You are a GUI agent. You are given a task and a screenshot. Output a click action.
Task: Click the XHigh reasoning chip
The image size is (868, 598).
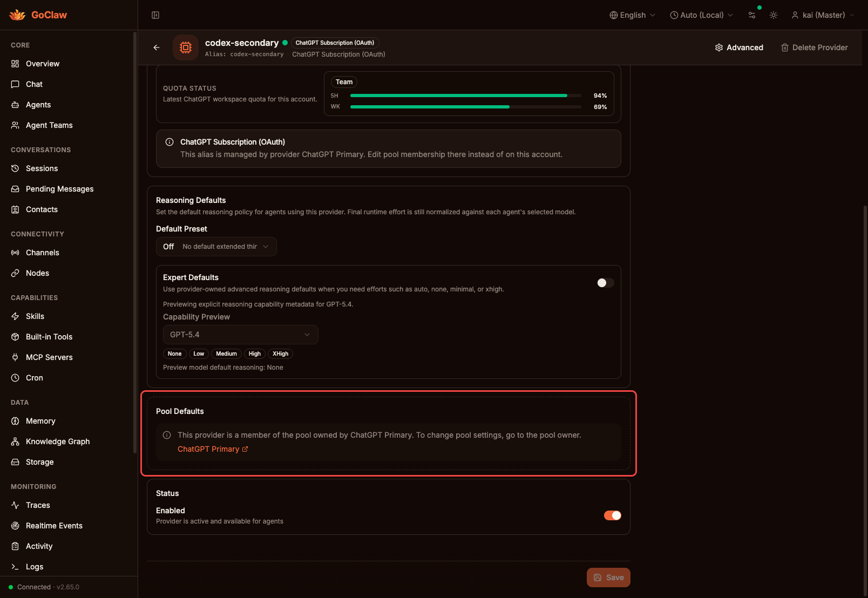281,354
